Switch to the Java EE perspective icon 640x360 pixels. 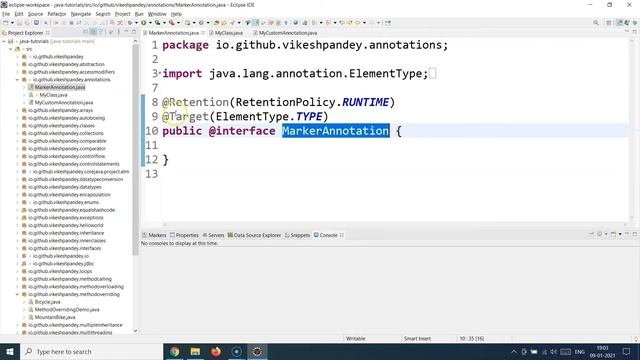620,23
